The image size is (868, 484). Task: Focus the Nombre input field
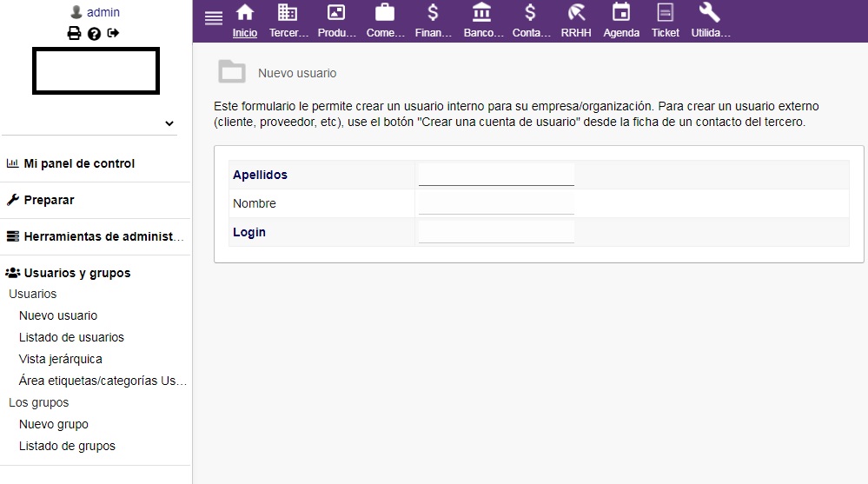pyautogui.click(x=496, y=203)
